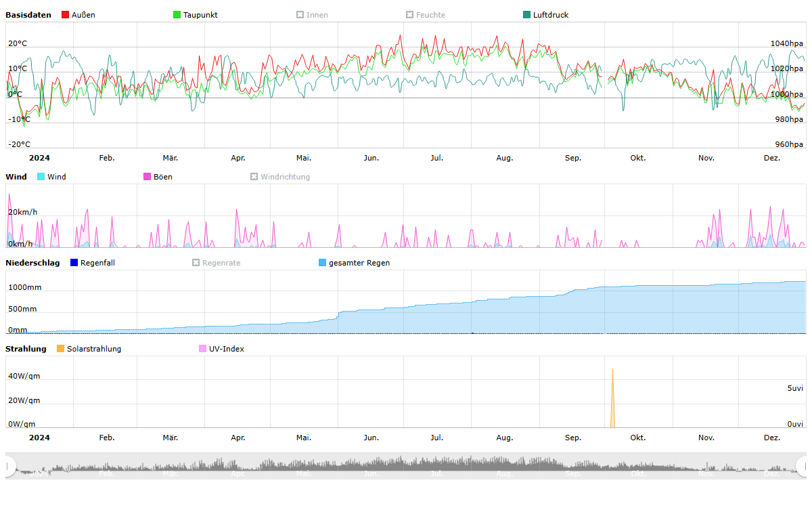Click the bold Wind chart heading

coord(16,177)
